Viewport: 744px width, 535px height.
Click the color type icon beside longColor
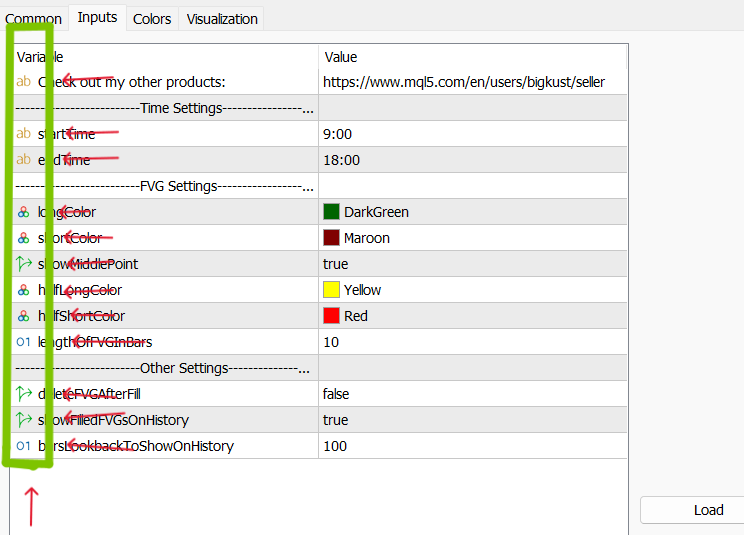[x=23, y=212]
